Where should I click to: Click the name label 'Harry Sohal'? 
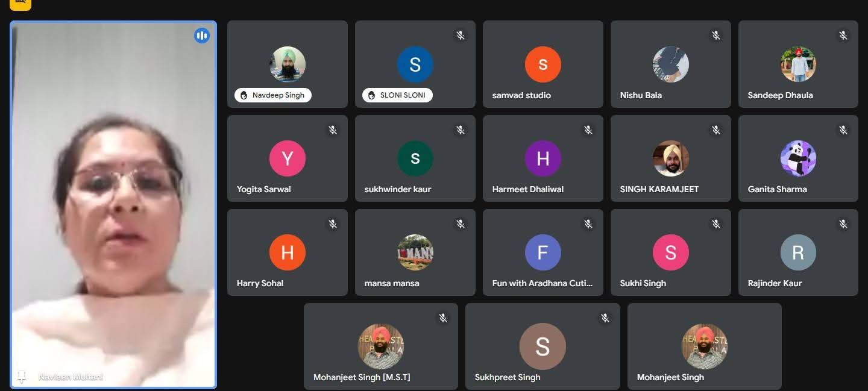[x=260, y=283]
